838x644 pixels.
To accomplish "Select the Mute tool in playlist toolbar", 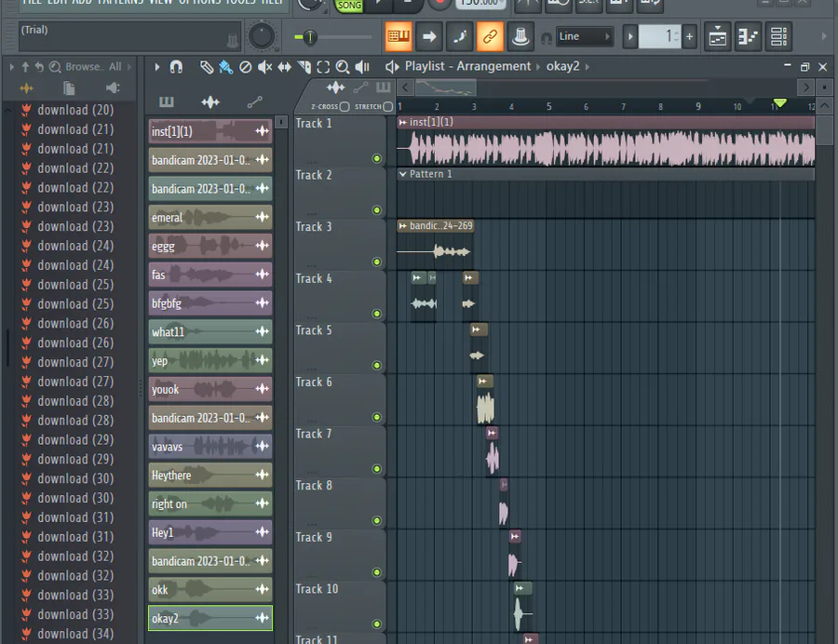I will [x=264, y=67].
